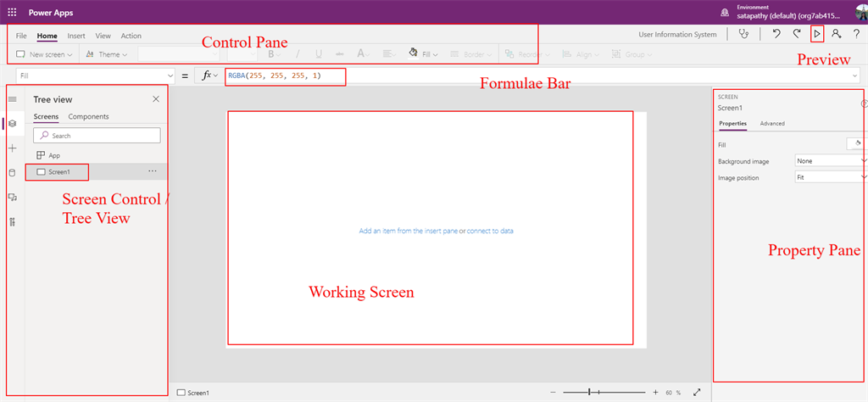Click the User Information System app name
868x402 pixels.
pyautogui.click(x=677, y=34)
